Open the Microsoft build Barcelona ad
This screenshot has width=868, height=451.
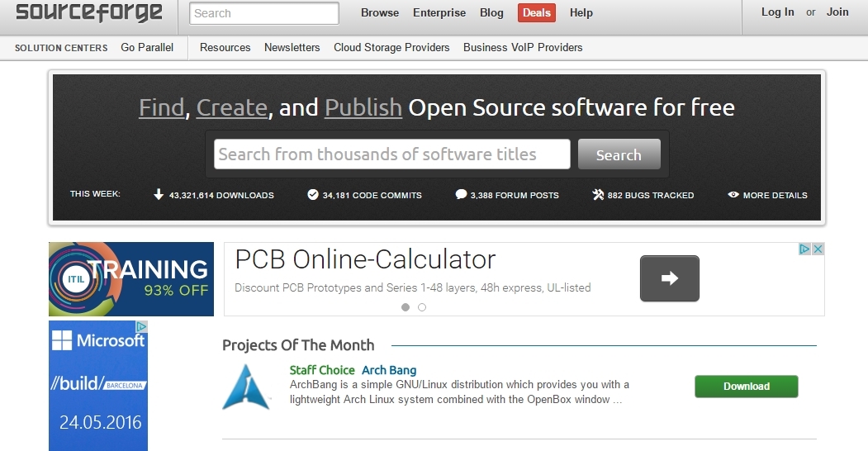pyautogui.click(x=98, y=386)
